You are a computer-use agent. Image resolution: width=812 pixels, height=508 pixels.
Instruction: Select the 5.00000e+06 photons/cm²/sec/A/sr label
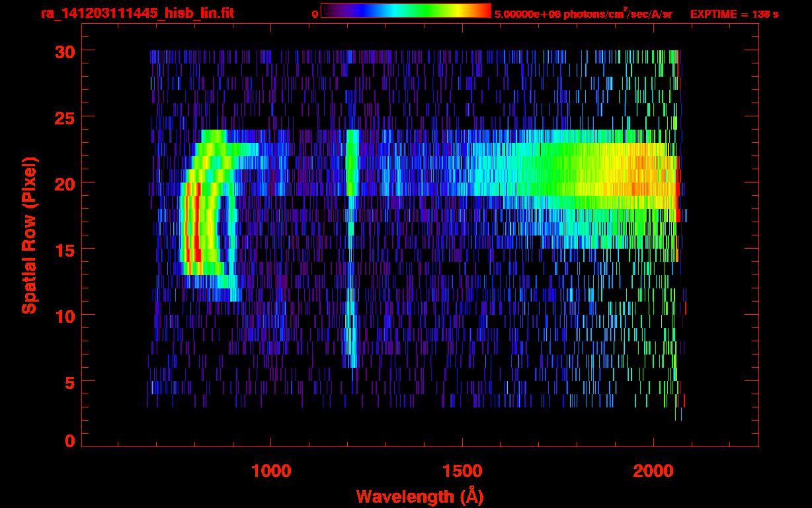584,13
